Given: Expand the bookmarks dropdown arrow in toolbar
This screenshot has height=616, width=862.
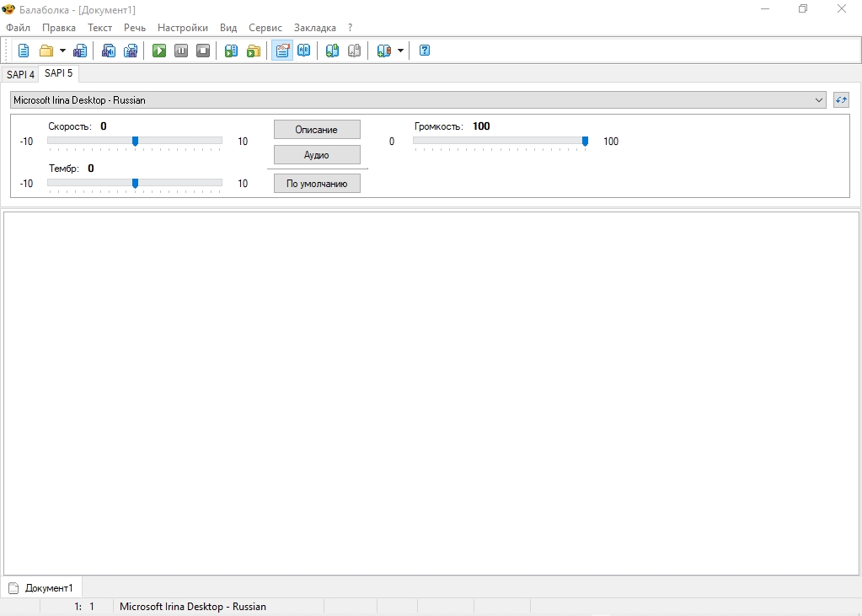Looking at the screenshot, I should point(400,51).
